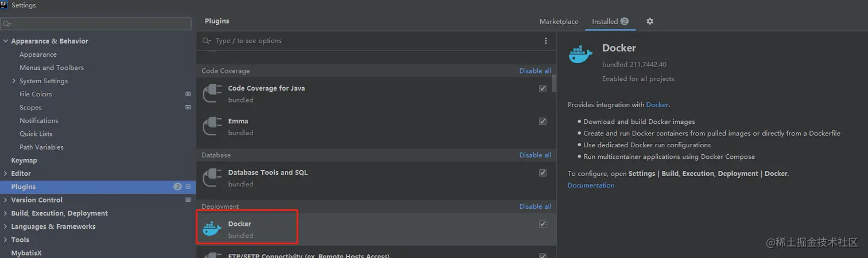The image size is (868, 258).
Task: Open the Quick Lists settings page
Action: click(x=36, y=134)
